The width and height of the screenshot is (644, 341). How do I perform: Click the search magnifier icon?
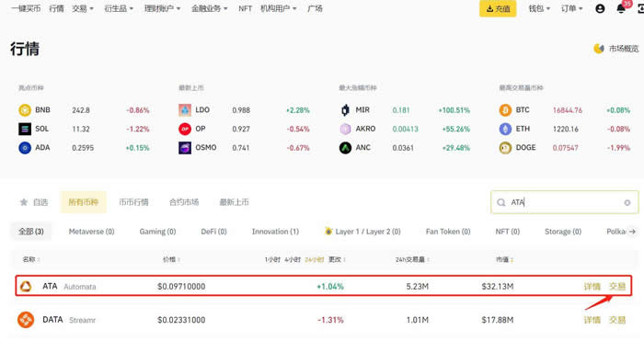point(501,202)
